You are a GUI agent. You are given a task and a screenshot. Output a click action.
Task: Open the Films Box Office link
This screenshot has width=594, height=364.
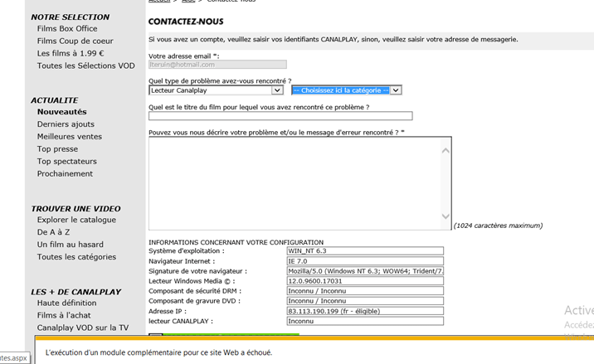pos(67,29)
